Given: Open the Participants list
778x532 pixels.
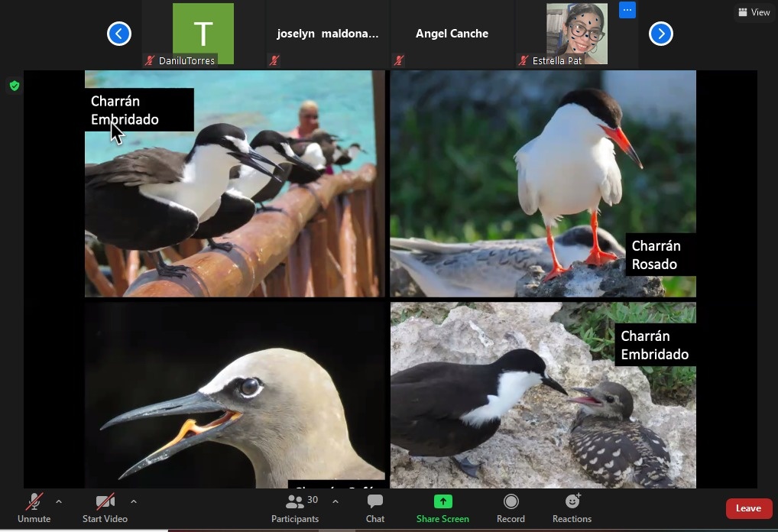Looking at the screenshot, I should pos(295,508).
